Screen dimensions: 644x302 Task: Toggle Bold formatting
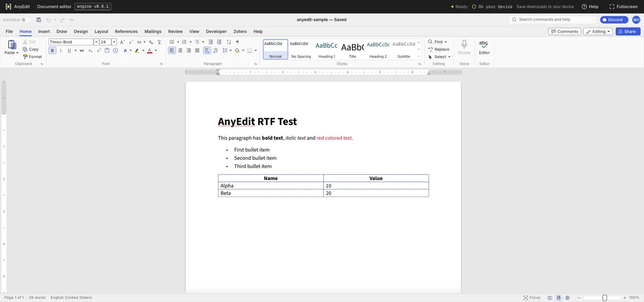(52, 51)
